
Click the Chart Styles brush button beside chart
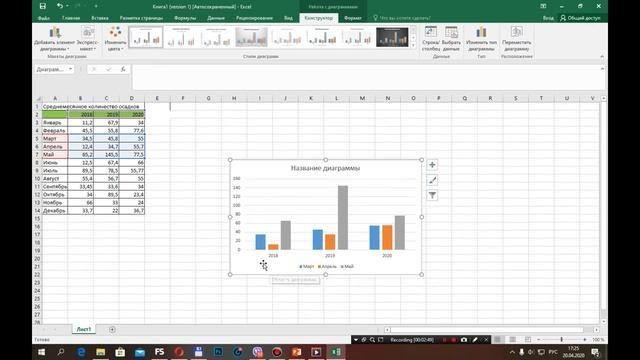pyautogui.click(x=432, y=180)
